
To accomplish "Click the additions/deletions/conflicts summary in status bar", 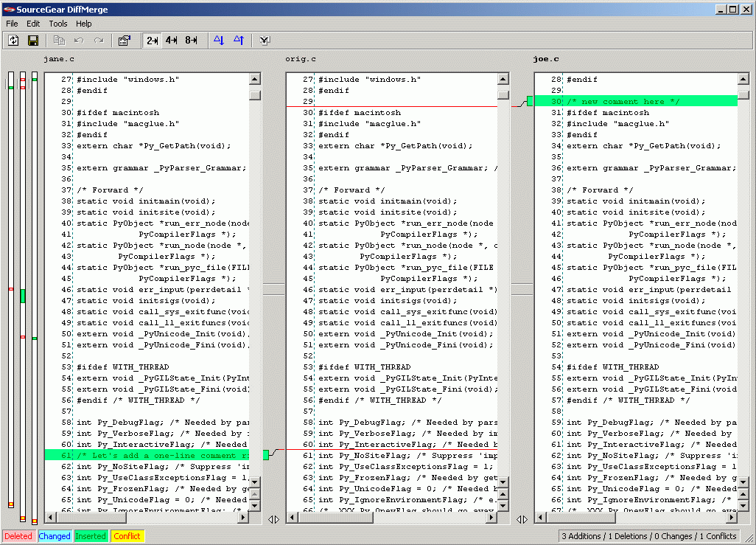I will [x=649, y=536].
